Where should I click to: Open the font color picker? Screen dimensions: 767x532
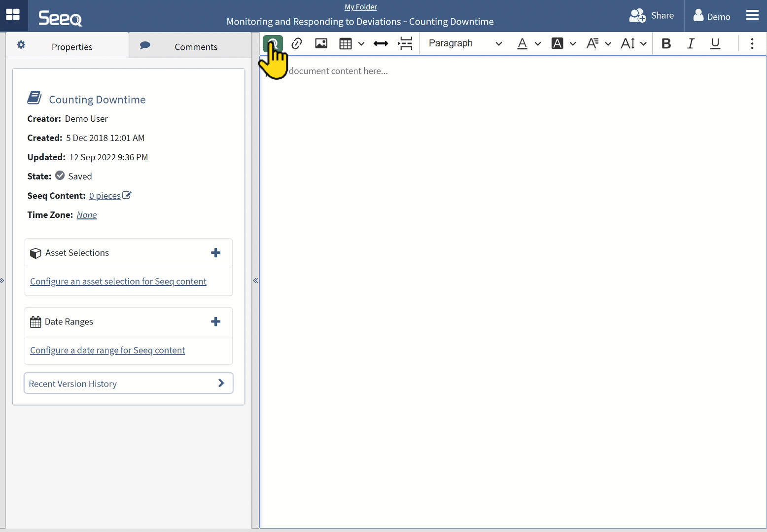point(523,43)
